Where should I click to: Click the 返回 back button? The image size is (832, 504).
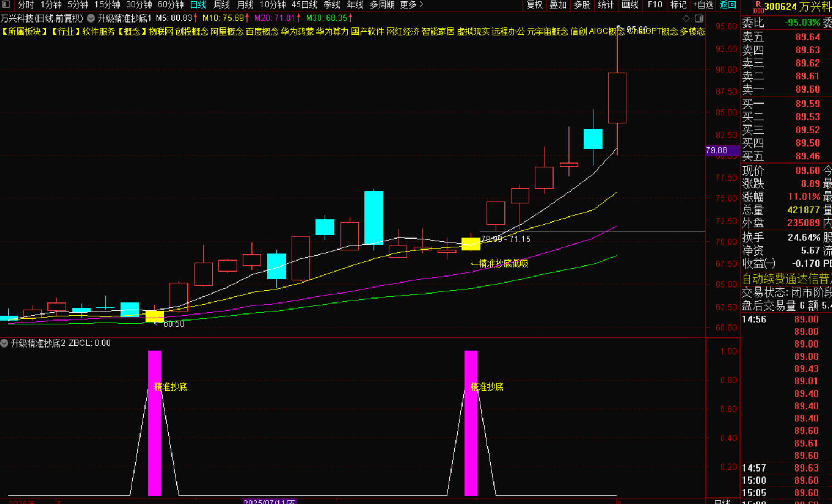[x=727, y=5]
